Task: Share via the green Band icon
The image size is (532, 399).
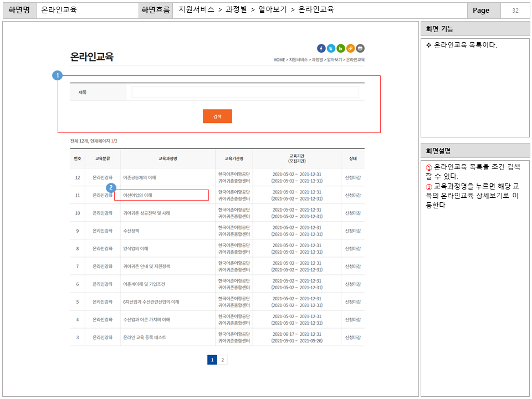Action: pyautogui.click(x=341, y=48)
